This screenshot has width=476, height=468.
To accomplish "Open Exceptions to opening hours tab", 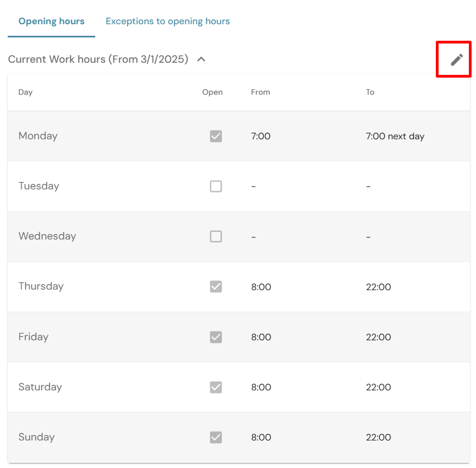I will pos(168,21).
